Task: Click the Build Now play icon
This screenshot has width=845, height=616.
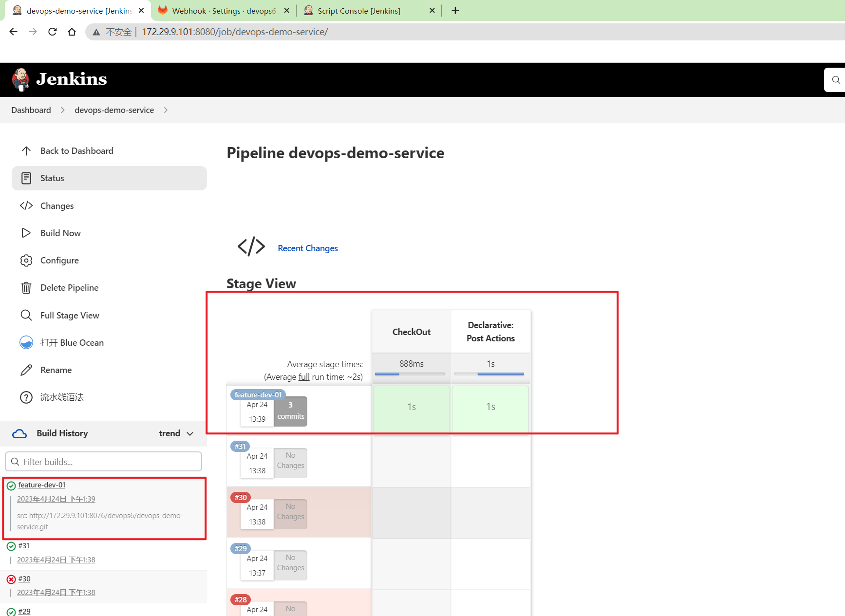Action: [26, 233]
